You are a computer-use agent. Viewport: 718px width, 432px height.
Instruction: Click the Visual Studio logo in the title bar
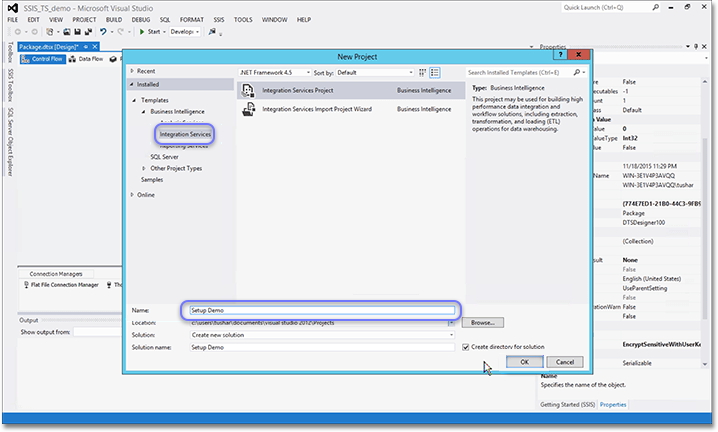12,8
